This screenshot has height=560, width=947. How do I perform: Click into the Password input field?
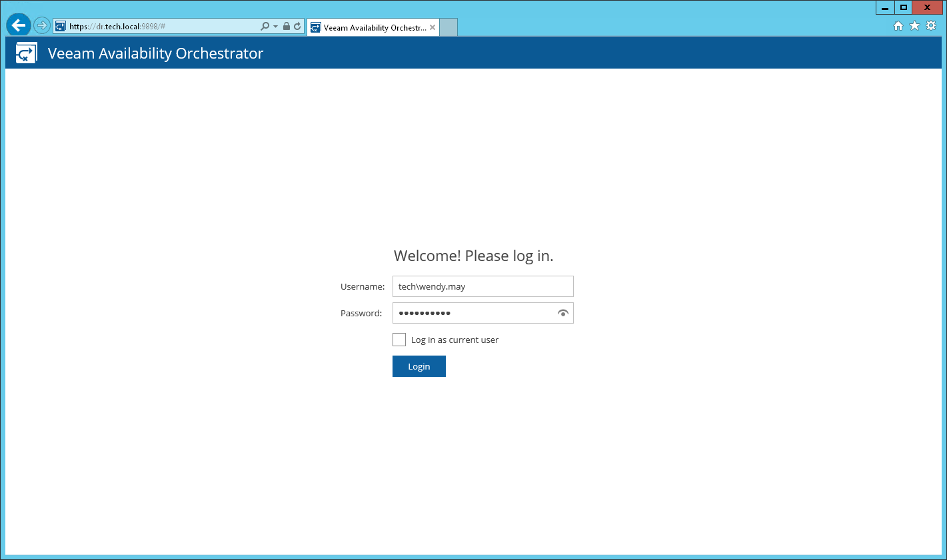point(483,313)
